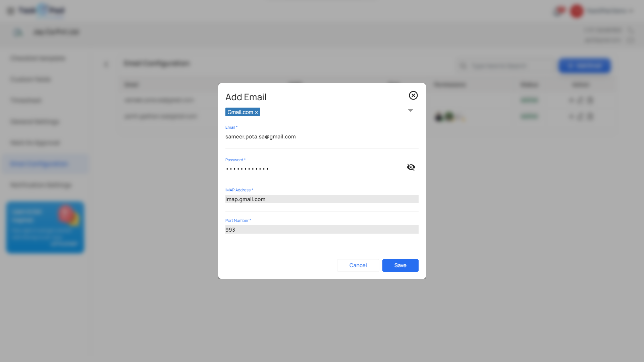The width and height of the screenshot is (644, 362).
Task: Go to Timesheet settings in sidebar
Action: pos(26,101)
